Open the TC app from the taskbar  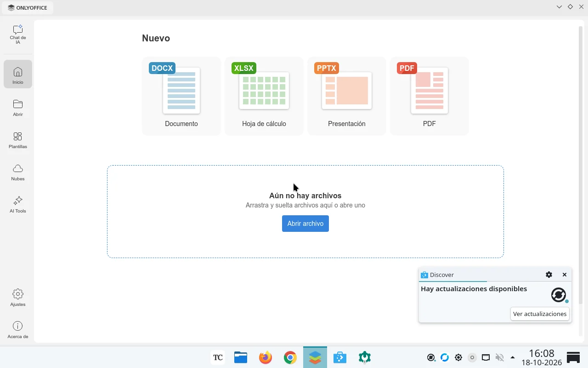(218, 357)
